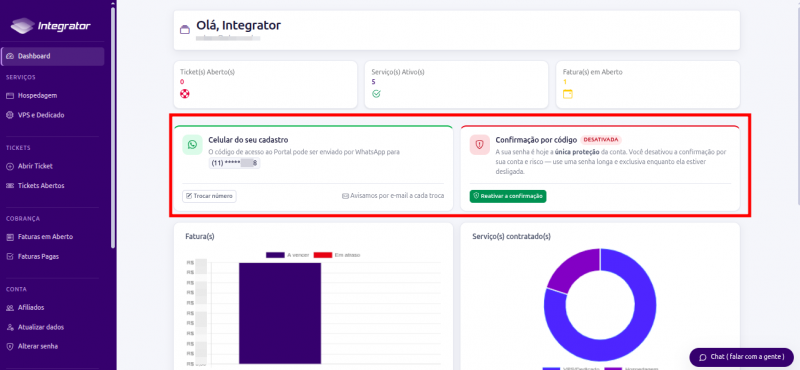Click the Serviço(s) contratado(s) chart heading
The image size is (800, 370).
pyautogui.click(x=511, y=237)
